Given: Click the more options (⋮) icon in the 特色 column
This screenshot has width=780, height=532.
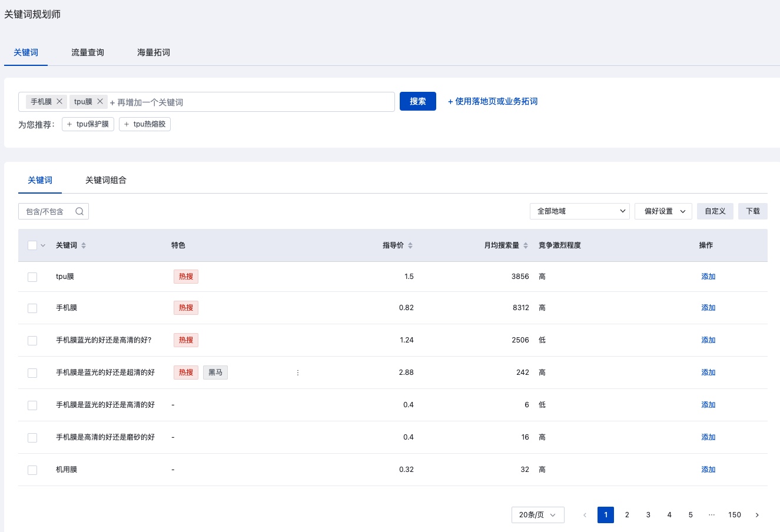Looking at the screenshot, I should click(298, 372).
